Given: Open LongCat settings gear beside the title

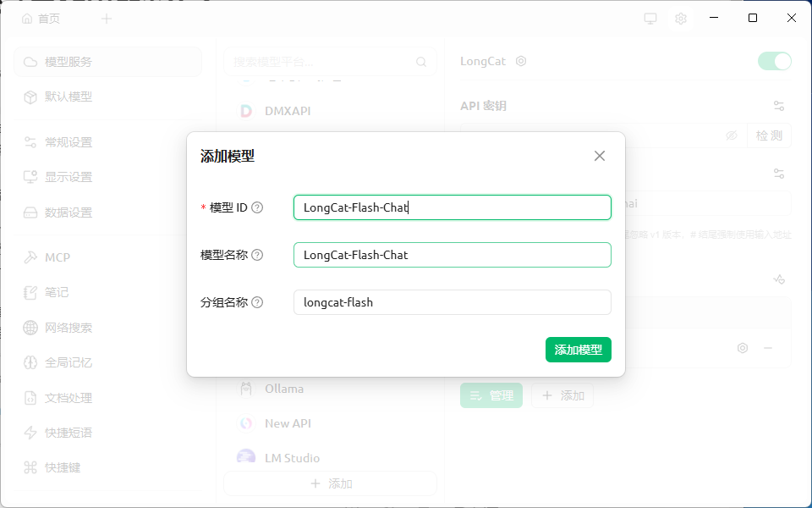Looking at the screenshot, I should [x=521, y=61].
